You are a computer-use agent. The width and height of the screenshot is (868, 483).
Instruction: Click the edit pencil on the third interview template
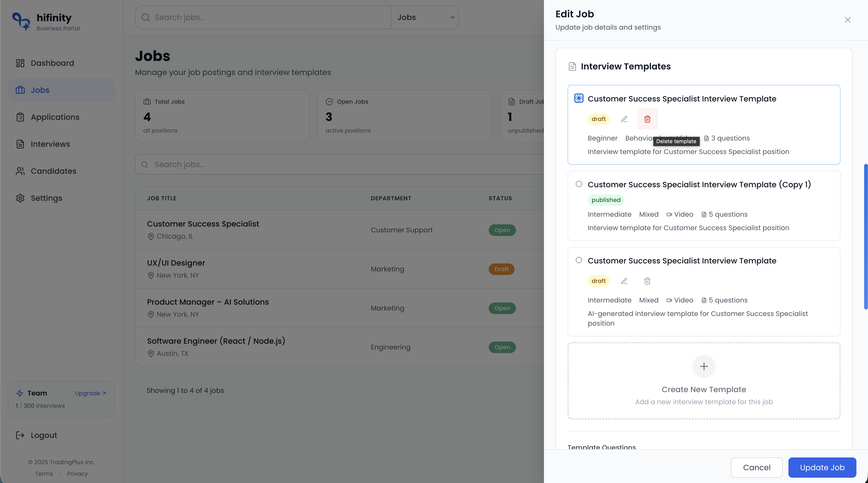coord(624,281)
